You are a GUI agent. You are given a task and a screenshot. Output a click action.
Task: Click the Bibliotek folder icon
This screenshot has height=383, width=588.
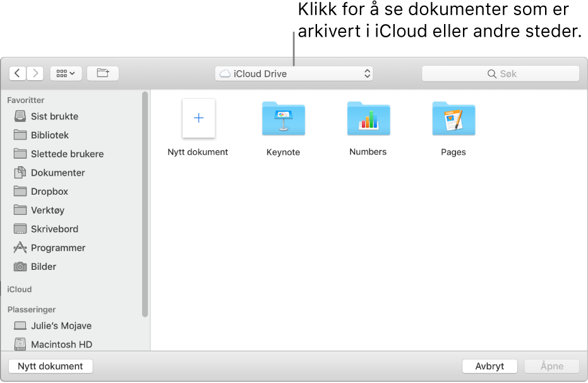pyautogui.click(x=20, y=135)
